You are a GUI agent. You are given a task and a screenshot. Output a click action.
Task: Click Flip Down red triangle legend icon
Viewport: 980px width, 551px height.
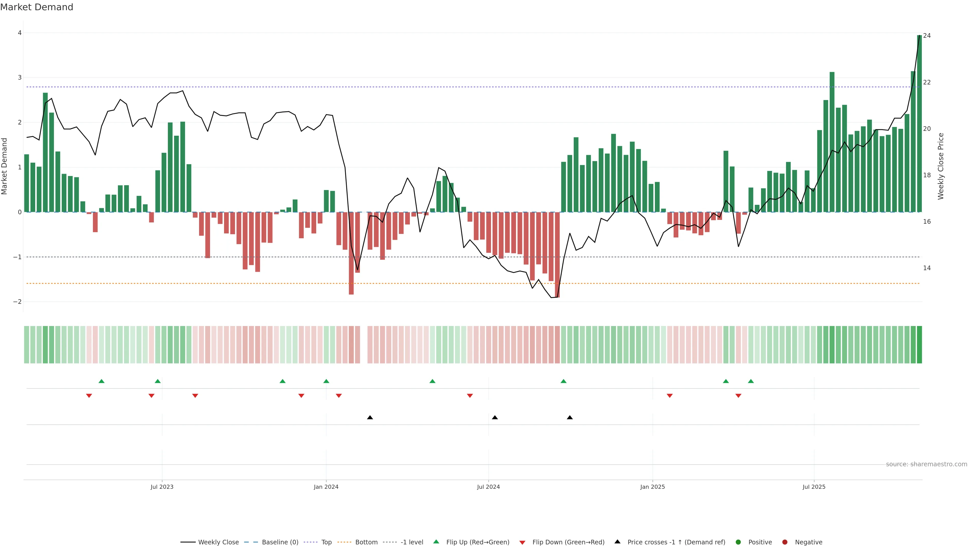522,543
